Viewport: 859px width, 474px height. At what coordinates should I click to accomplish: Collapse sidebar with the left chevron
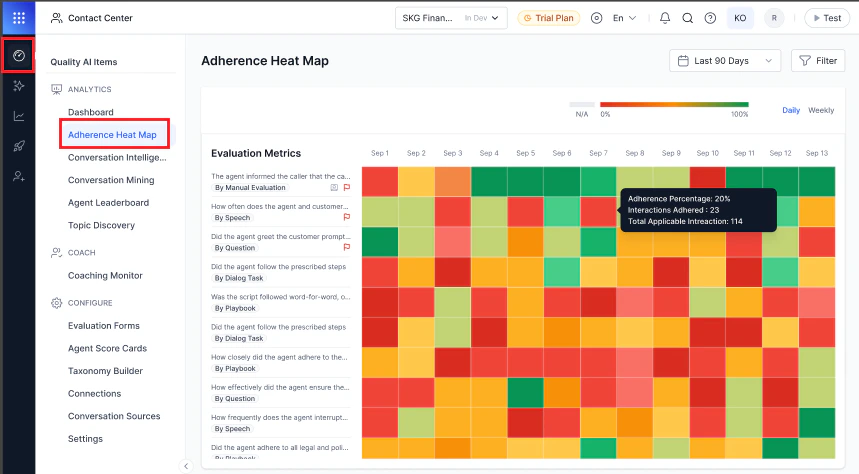pos(186,466)
